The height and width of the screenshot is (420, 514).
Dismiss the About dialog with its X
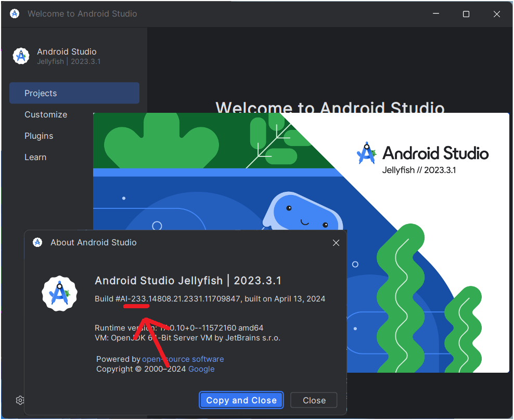(x=336, y=242)
